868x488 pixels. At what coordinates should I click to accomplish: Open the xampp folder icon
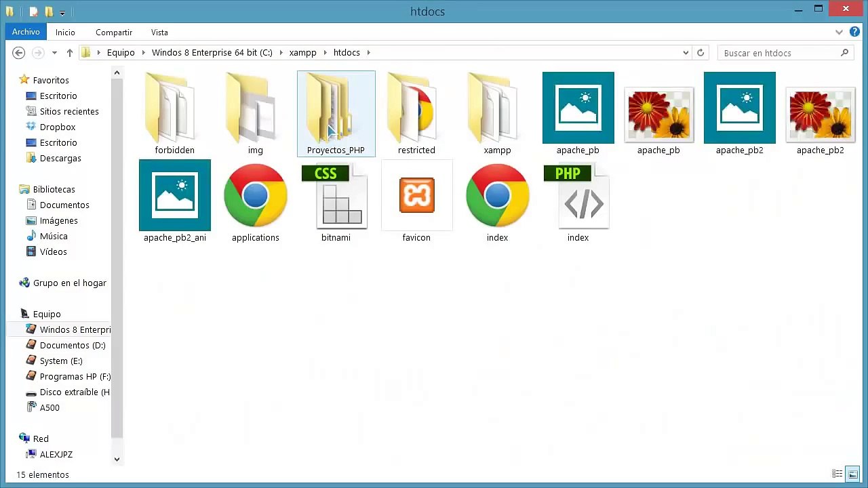497,108
